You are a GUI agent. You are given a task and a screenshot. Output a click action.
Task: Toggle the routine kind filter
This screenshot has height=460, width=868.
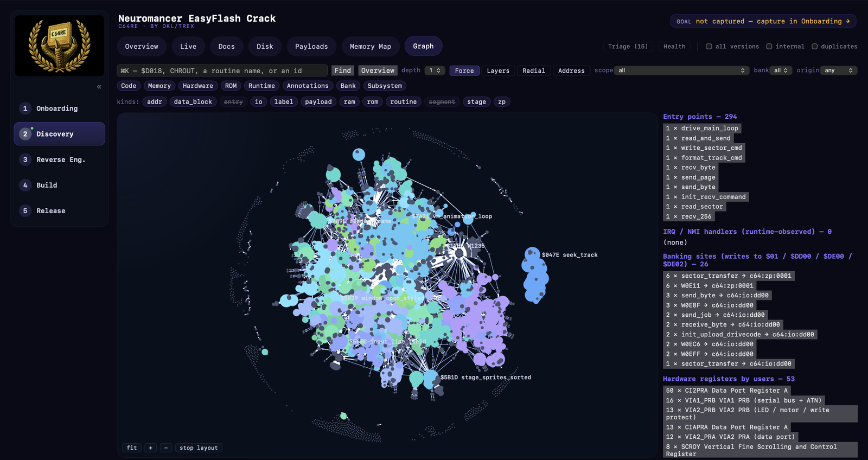403,102
